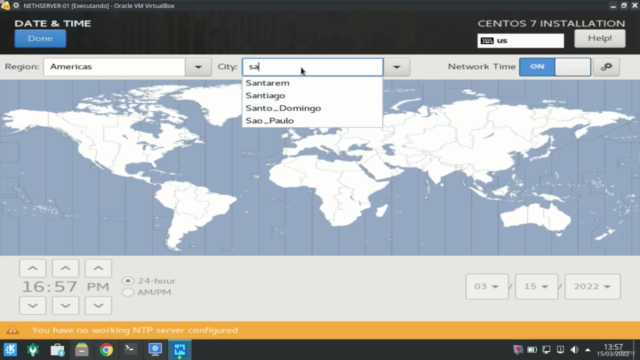Screen dimensions: 640x360
Task: Open the year dropdown showing 2022
Action: point(592,287)
